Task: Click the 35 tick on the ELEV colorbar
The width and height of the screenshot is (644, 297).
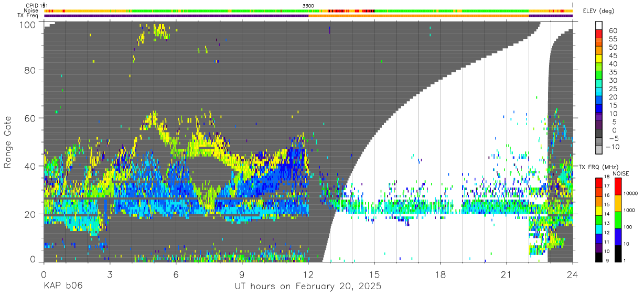Action: (612, 72)
